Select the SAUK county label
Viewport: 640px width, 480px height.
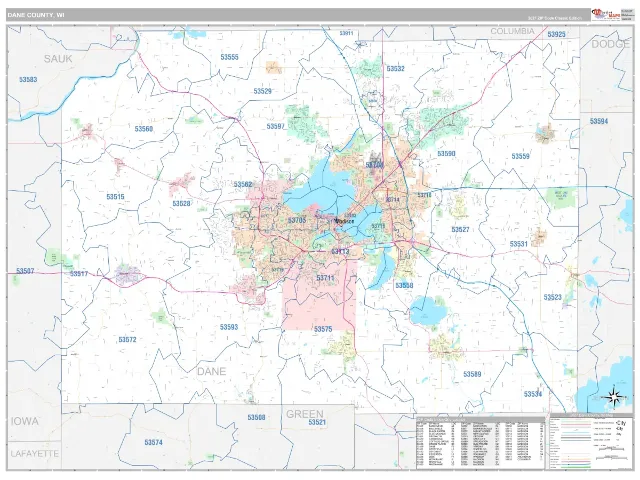pos(58,59)
